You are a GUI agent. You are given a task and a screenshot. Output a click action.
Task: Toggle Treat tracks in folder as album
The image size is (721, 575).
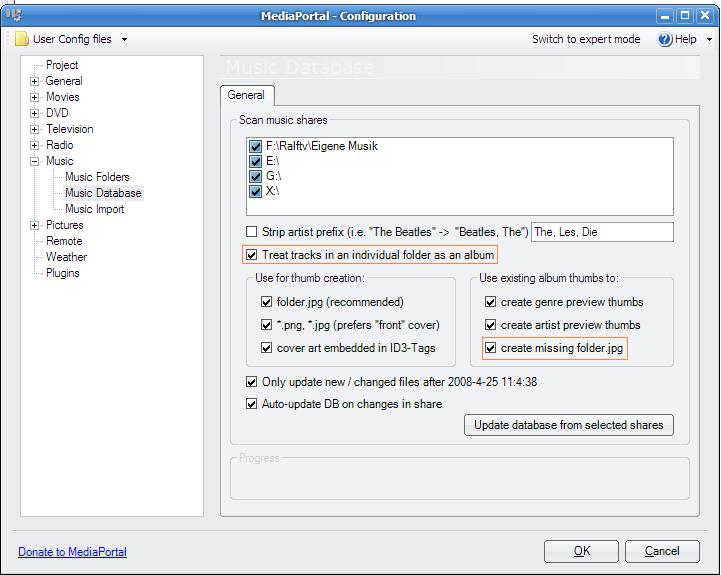point(252,255)
